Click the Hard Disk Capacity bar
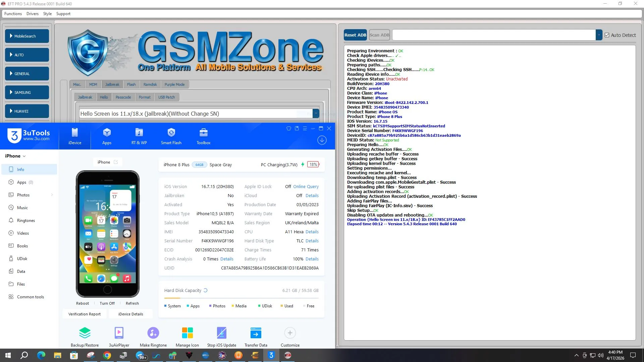This screenshot has width=644, height=362. pyautogui.click(x=241, y=298)
